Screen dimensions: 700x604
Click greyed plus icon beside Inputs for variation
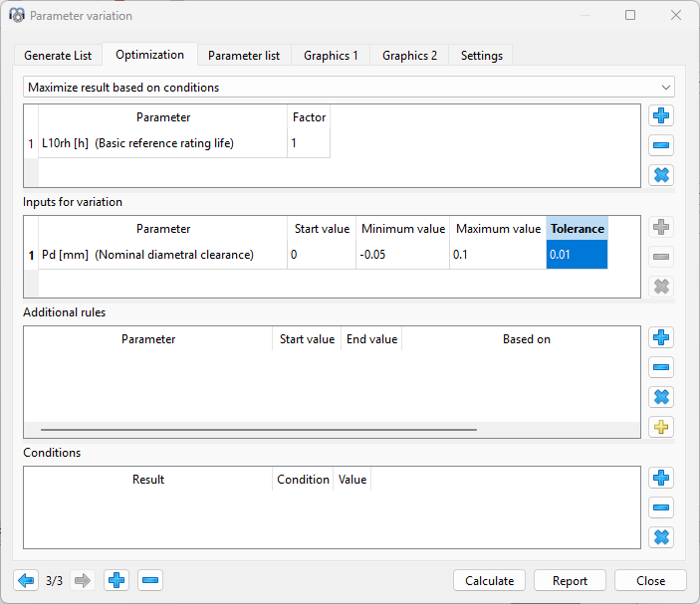pyautogui.click(x=661, y=227)
